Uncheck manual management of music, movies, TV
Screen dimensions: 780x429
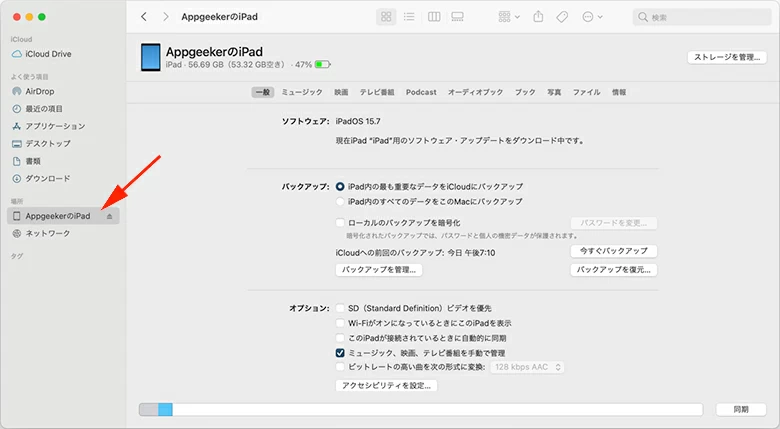[341, 353]
